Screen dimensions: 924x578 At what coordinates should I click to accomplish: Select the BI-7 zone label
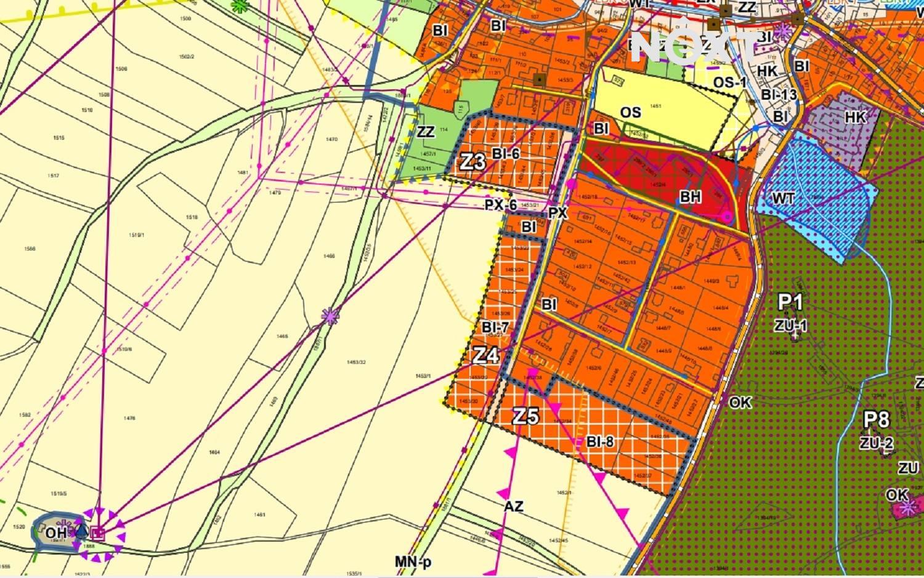click(x=495, y=327)
